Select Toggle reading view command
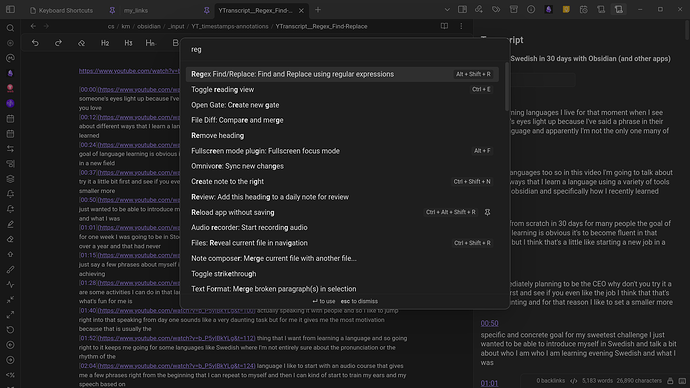 pos(342,89)
